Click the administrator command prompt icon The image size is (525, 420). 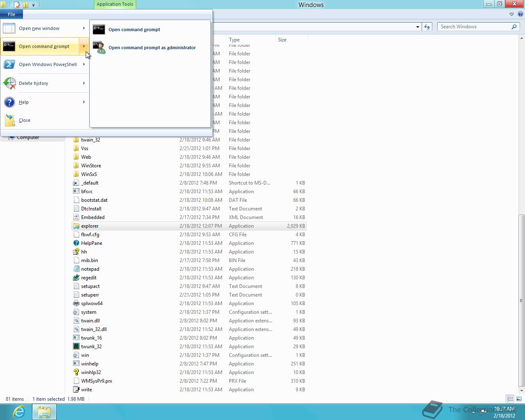point(99,48)
